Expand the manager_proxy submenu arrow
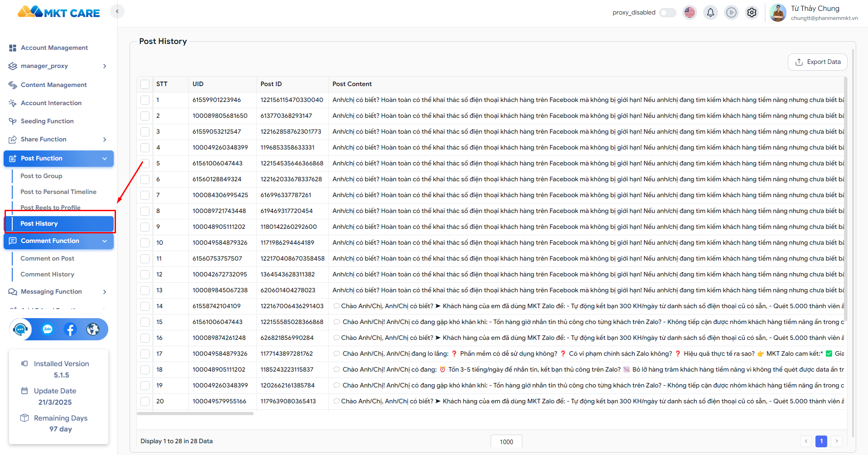 coord(105,66)
